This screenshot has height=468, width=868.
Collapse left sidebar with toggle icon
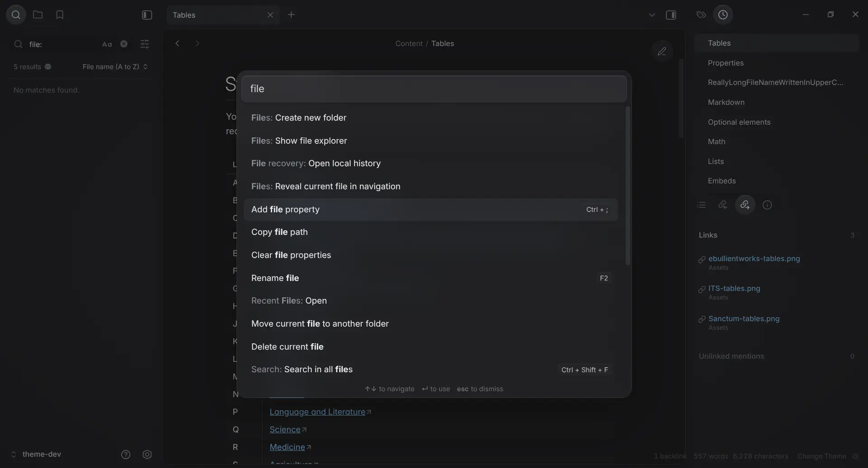(147, 15)
